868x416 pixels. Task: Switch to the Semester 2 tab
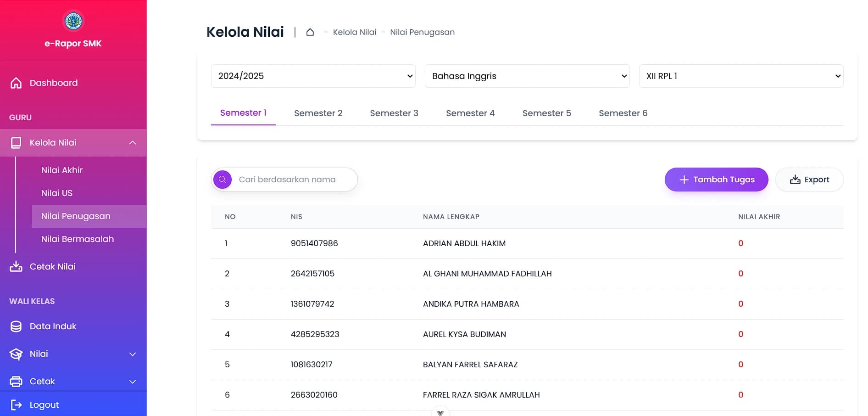pos(318,113)
